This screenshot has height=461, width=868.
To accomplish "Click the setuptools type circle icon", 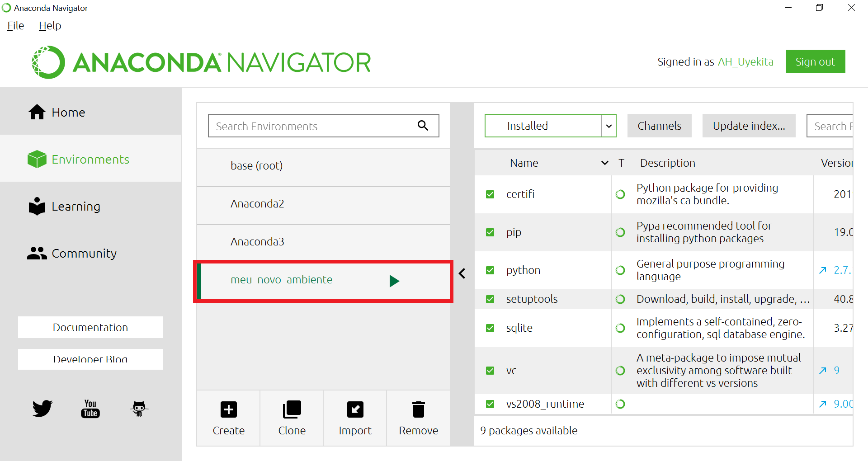I will click(x=620, y=299).
